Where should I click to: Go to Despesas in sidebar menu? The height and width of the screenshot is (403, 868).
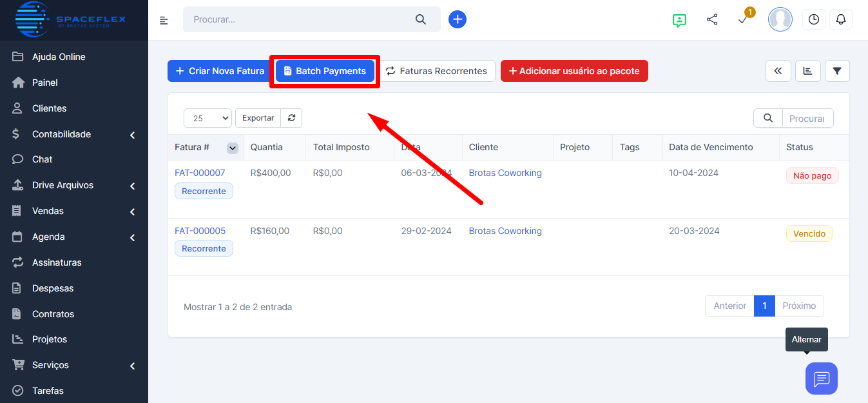[53, 288]
